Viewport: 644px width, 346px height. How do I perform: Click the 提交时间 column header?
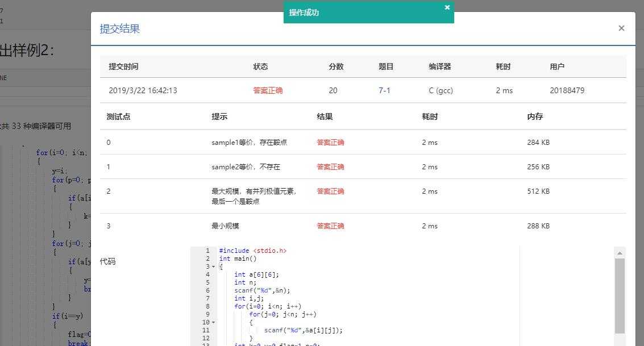point(123,66)
